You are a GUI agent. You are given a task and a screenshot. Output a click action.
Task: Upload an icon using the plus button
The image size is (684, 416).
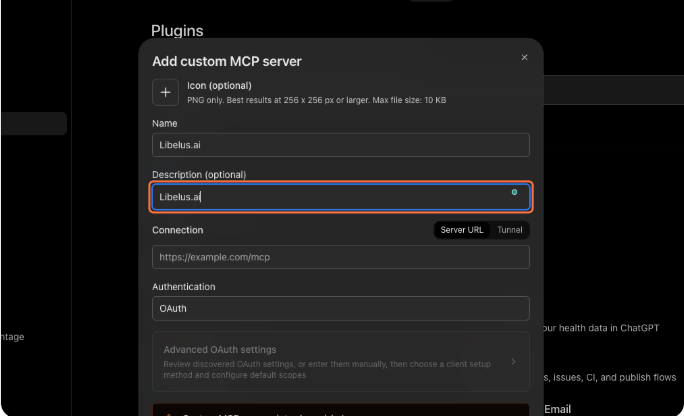[165, 92]
